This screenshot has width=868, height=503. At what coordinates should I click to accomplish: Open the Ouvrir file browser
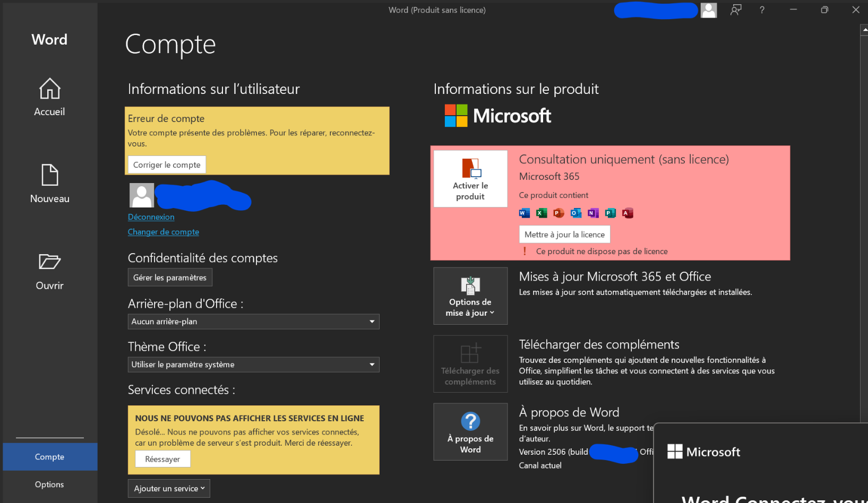pos(49,271)
